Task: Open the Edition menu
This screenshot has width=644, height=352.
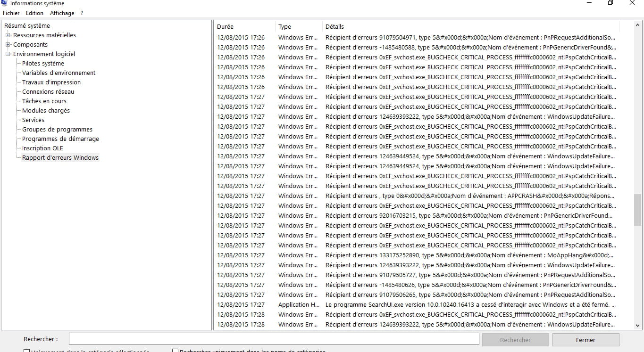Action: [34, 13]
